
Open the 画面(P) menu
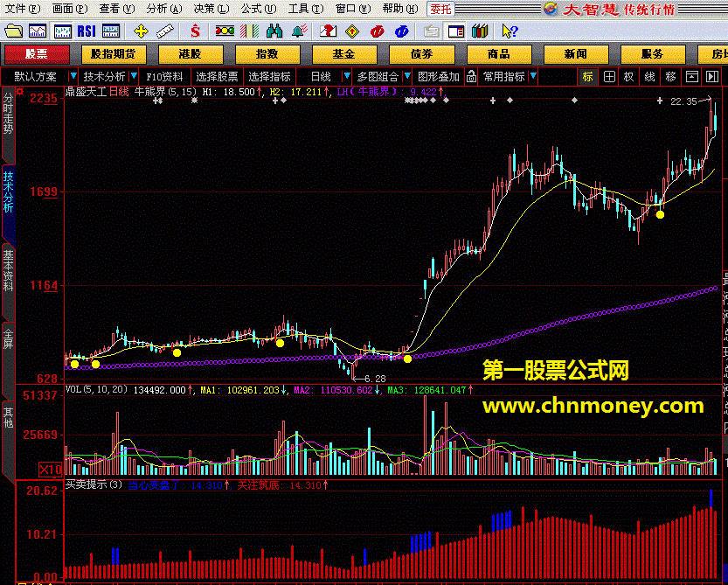(70, 9)
